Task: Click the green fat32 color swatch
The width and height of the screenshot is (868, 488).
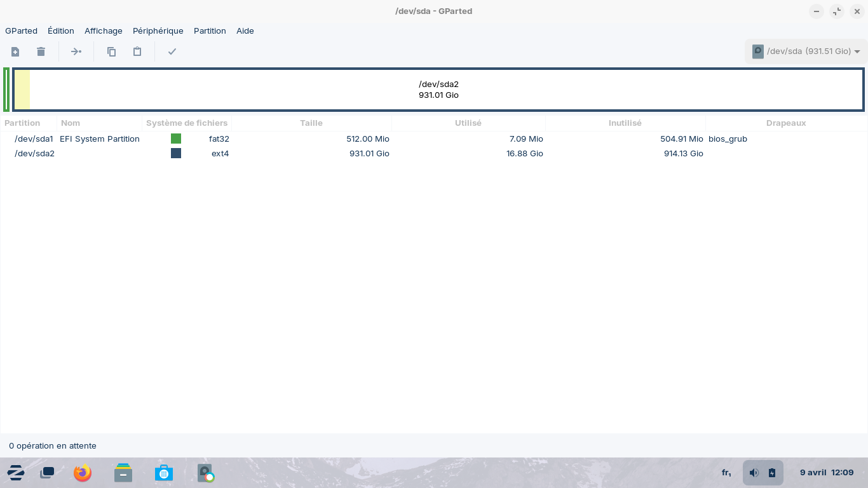Action: pos(176,139)
